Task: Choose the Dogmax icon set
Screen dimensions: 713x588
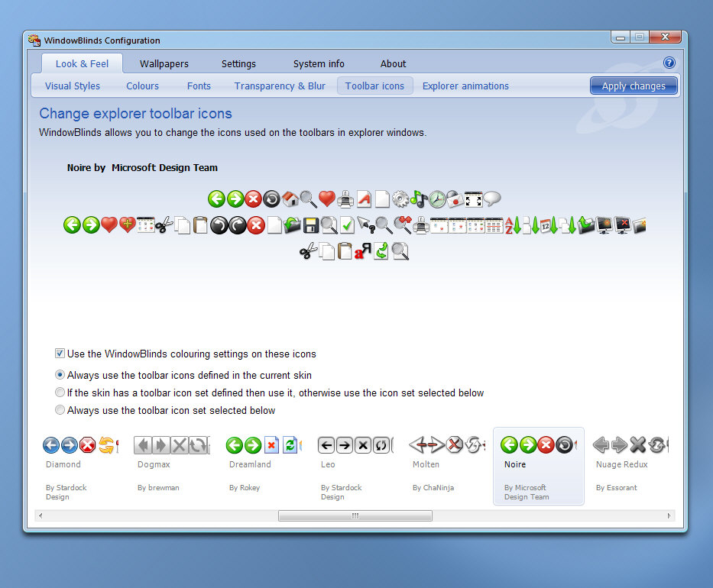Action: click(x=173, y=467)
